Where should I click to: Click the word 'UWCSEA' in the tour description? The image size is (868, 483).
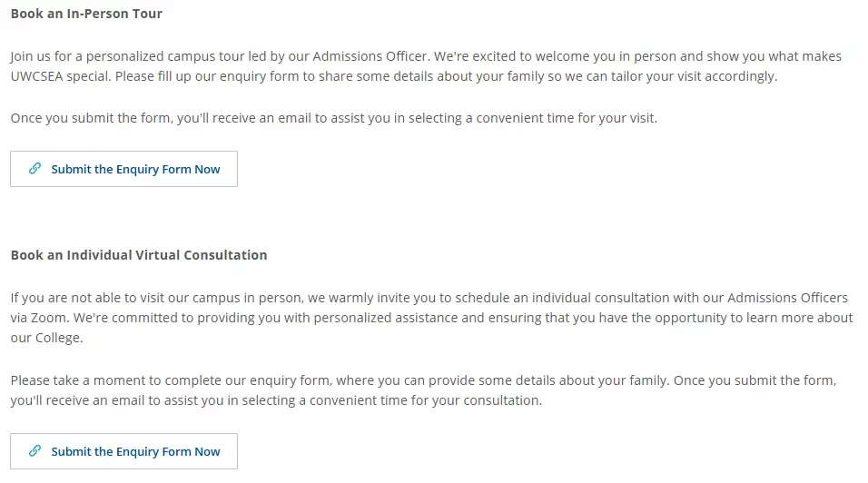click(x=36, y=76)
